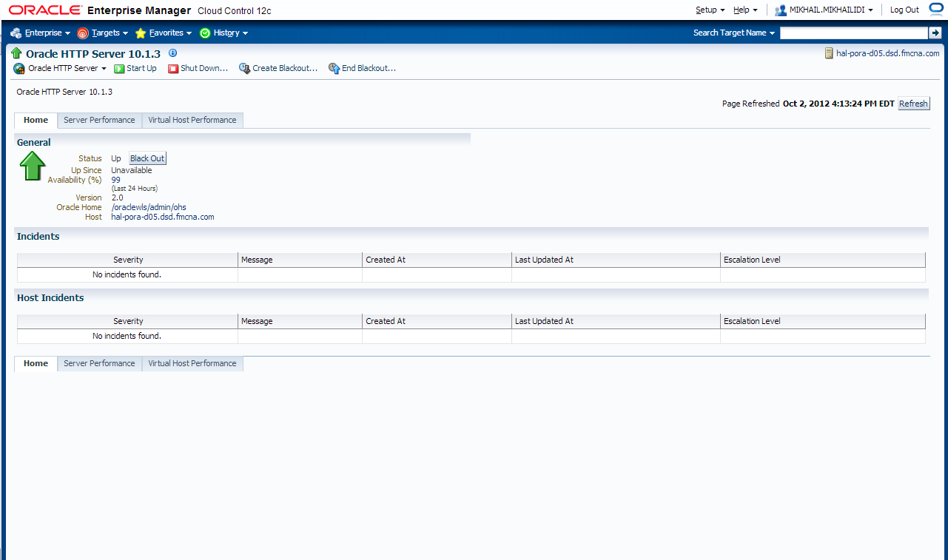Image resolution: width=948 pixels, height=560 pixels.
Task: Expand the Setup dropdown
Action: (710, 10)
